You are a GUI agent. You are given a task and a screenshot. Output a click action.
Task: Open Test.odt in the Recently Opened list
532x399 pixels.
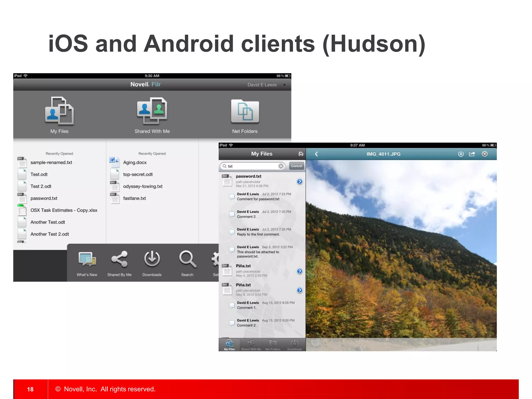39,174
